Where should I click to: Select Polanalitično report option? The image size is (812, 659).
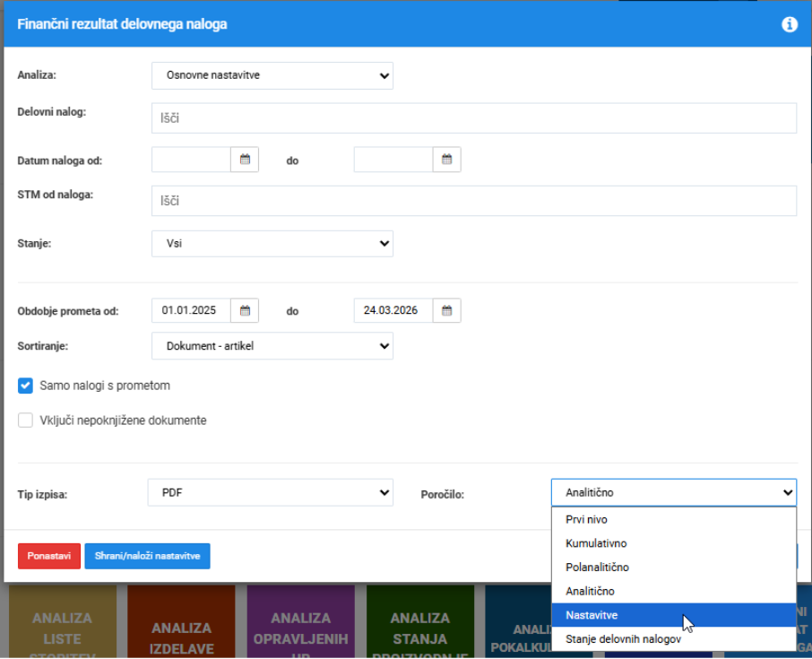[x=674, y=568]
